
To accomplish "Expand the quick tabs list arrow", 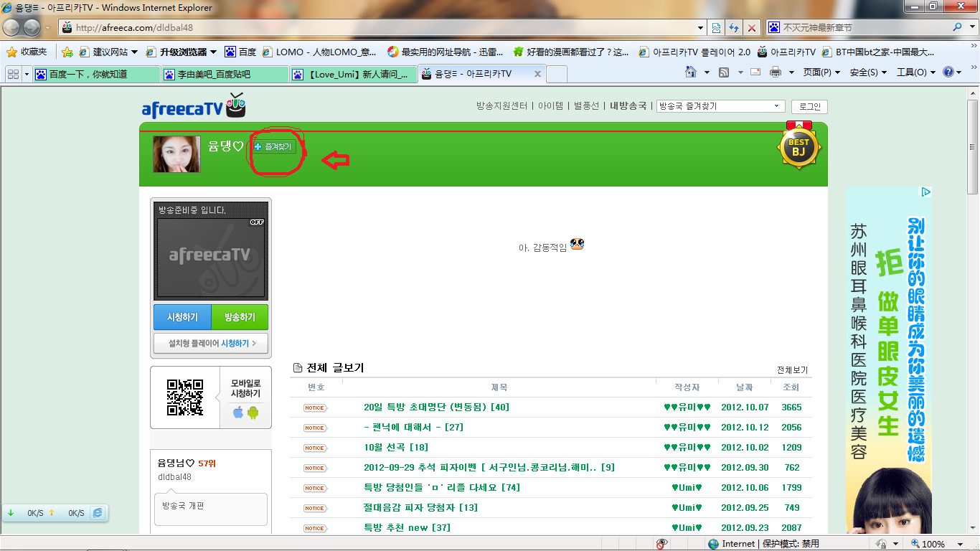I will (x=27, y=74).
